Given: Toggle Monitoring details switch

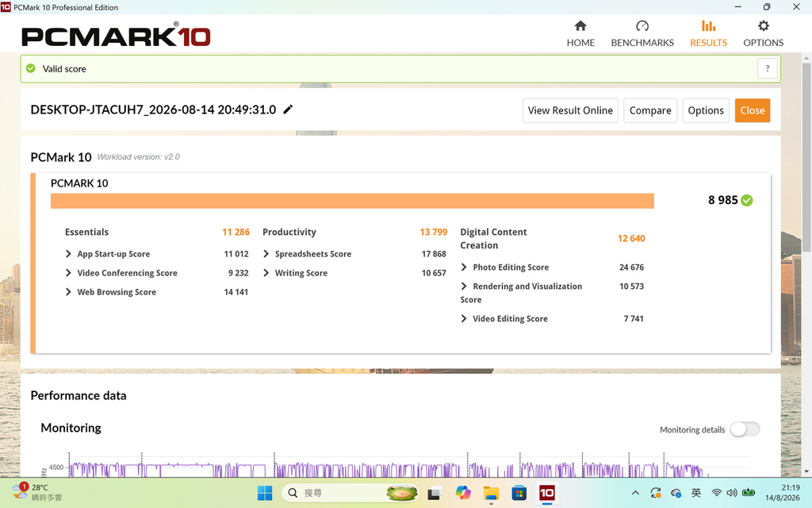Looking at the screenshot, I should 745,429.
